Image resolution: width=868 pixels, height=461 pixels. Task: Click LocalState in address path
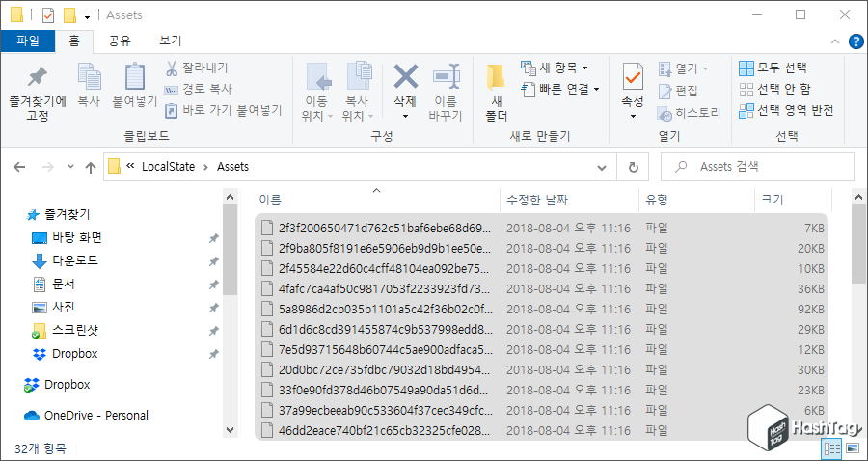pos(168,167)
